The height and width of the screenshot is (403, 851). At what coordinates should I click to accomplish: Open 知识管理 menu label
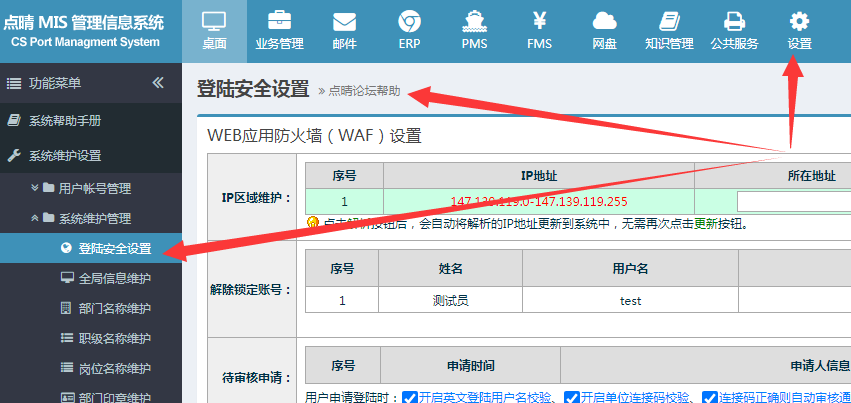point(669,44)
